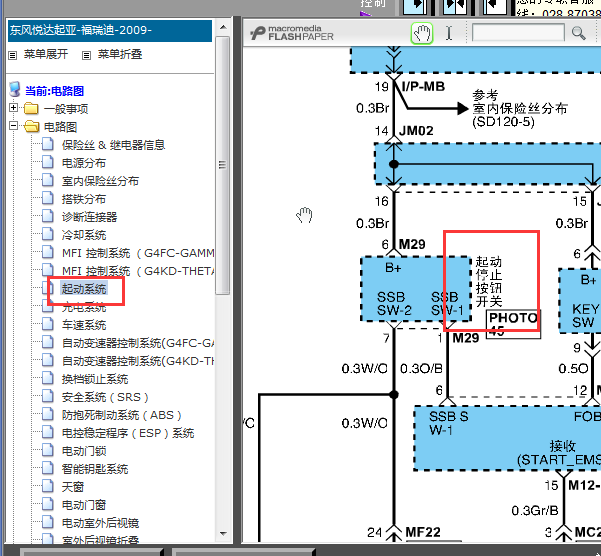Select the hand pan tool
601x556 pixels.
[422, 33]
